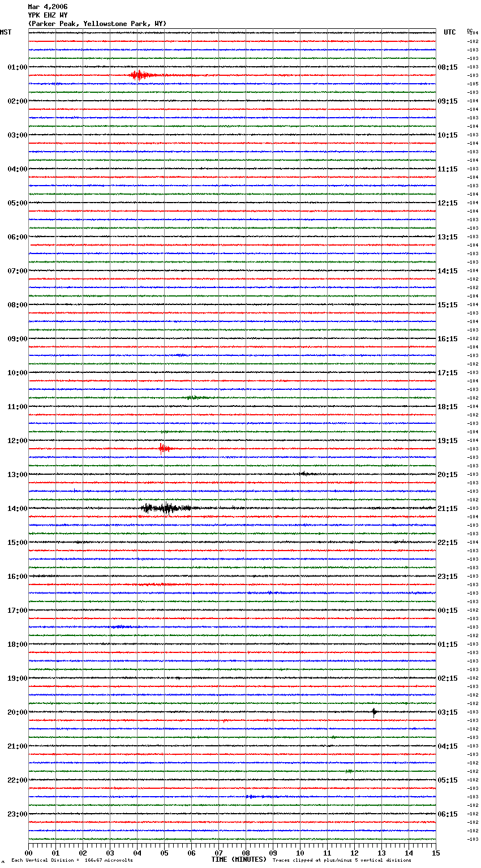Click the large red seismic burst after 01:00

click(x=141, y=75)
